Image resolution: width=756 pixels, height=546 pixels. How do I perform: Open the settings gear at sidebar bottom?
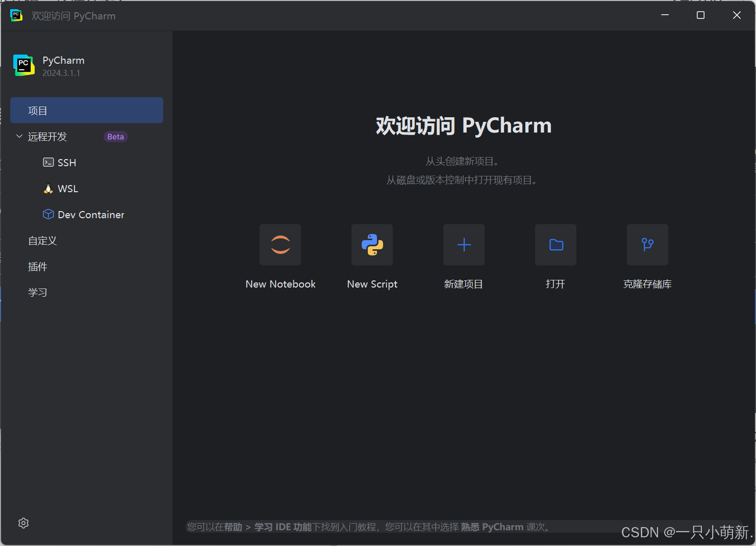click(23, 523)
